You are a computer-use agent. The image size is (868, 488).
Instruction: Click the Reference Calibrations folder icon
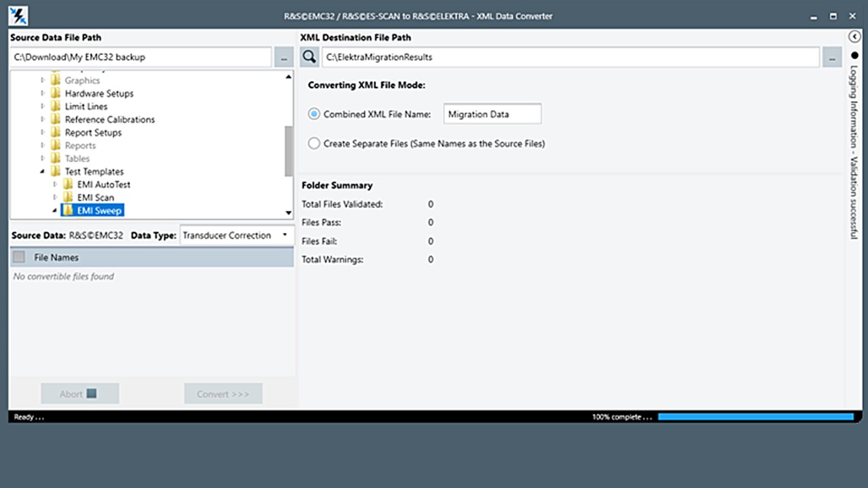56,119
